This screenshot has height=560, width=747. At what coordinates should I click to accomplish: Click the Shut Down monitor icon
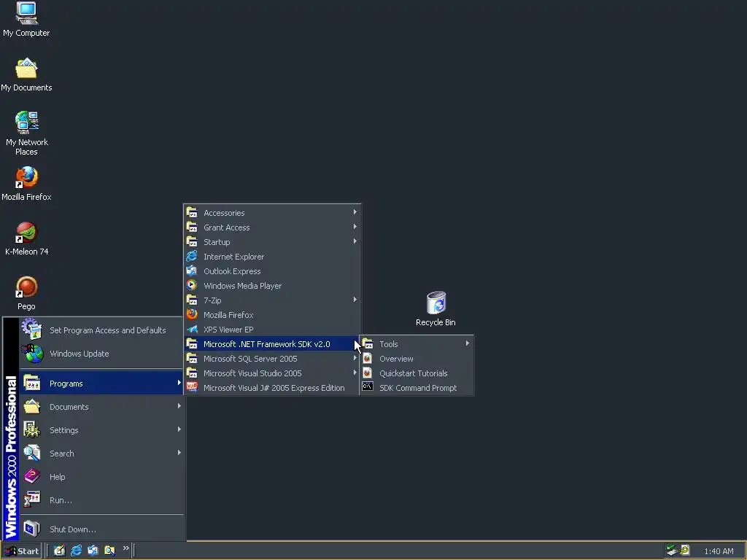[32, 529]
